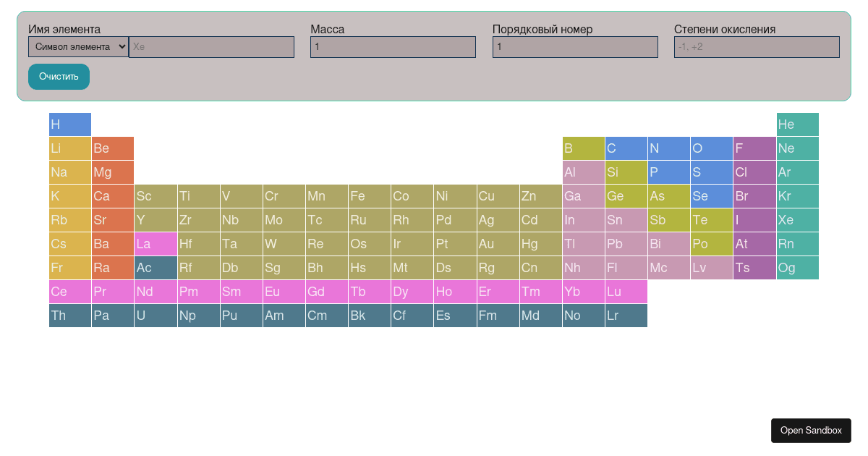The height and width of the screenshot is (456, 868).
Task: Select oganesson (Og) element cell
Action: pyautogui.click(x=797, y=267)
